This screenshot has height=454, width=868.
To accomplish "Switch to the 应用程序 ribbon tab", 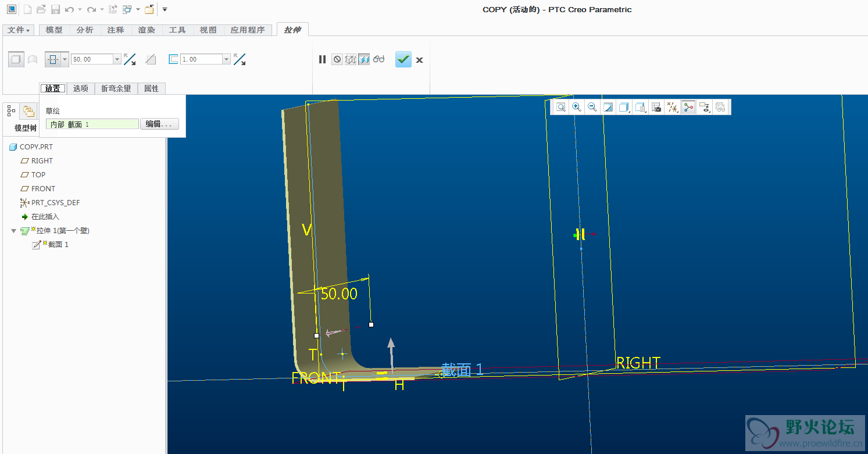I will pos(248,30).
